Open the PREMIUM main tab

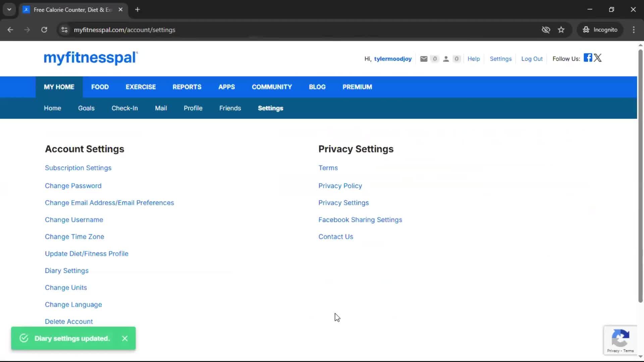click(x=357, y=87)
